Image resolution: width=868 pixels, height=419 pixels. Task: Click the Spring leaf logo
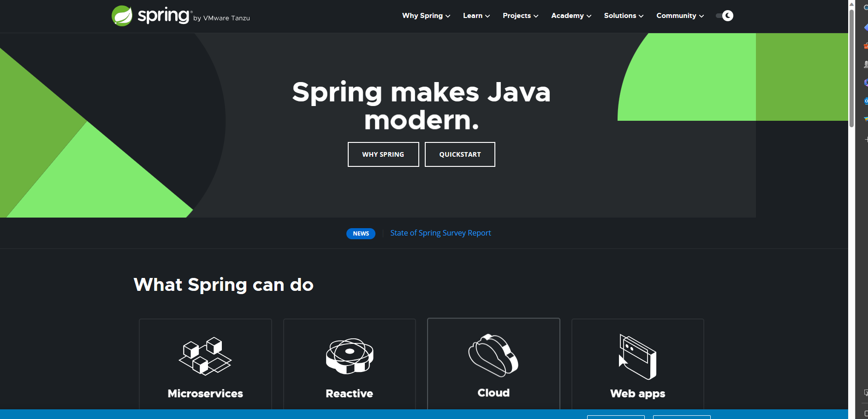[122, 16]
